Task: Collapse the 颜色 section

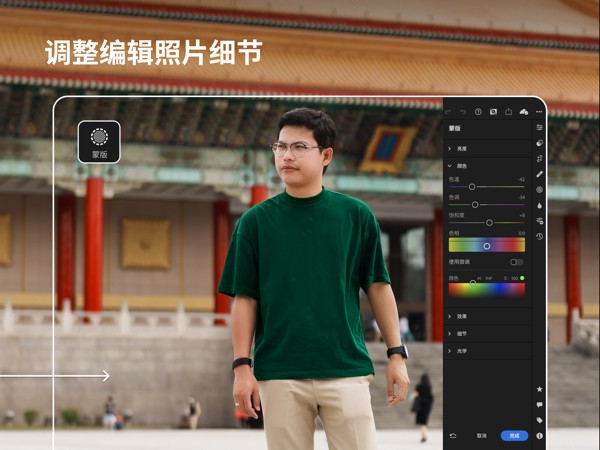Action: (x=490, y=166)
